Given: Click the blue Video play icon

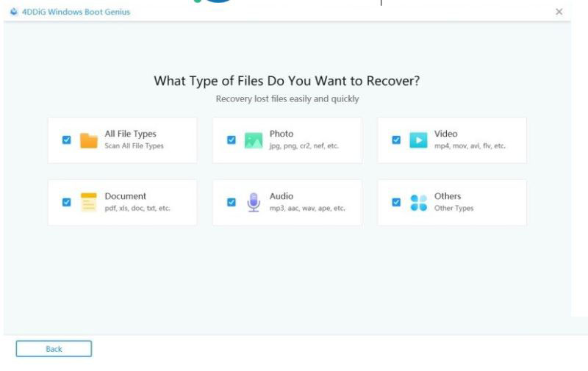Looking at the screenshot, I should point(418,140).
